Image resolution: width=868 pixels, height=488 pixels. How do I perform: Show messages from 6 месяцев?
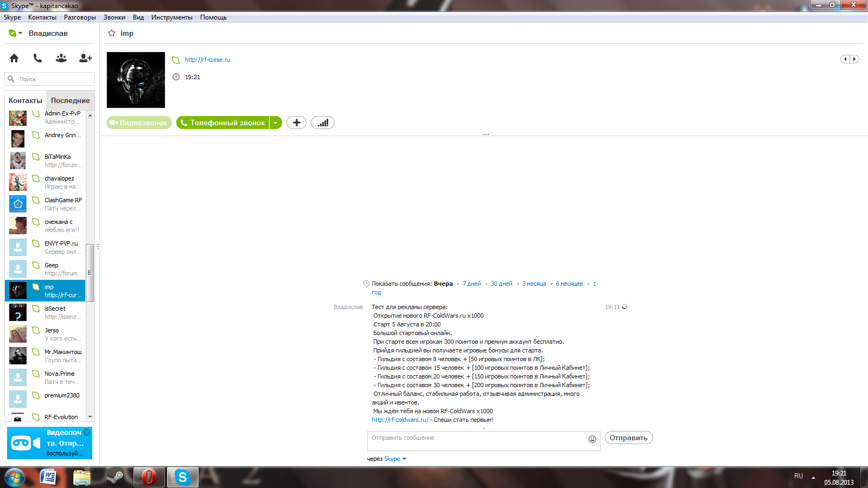coord(569,284)
